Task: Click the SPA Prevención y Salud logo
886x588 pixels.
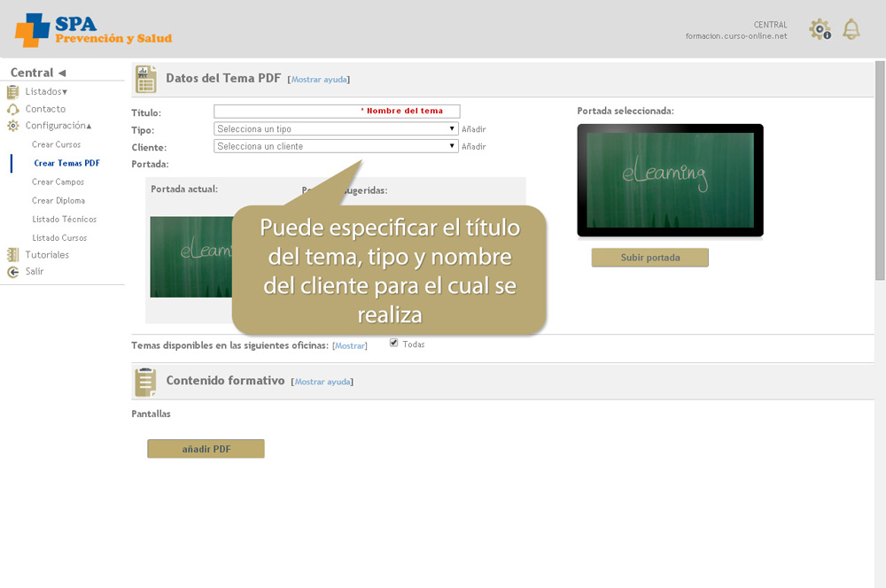Action: click(94, 30)
